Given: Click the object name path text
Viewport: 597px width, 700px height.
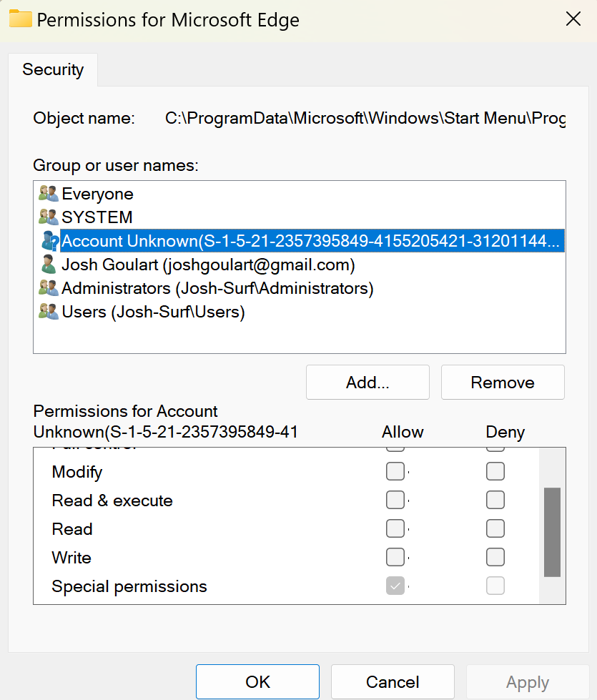Looking at the screenshot, I should click(x=365, y=118).
